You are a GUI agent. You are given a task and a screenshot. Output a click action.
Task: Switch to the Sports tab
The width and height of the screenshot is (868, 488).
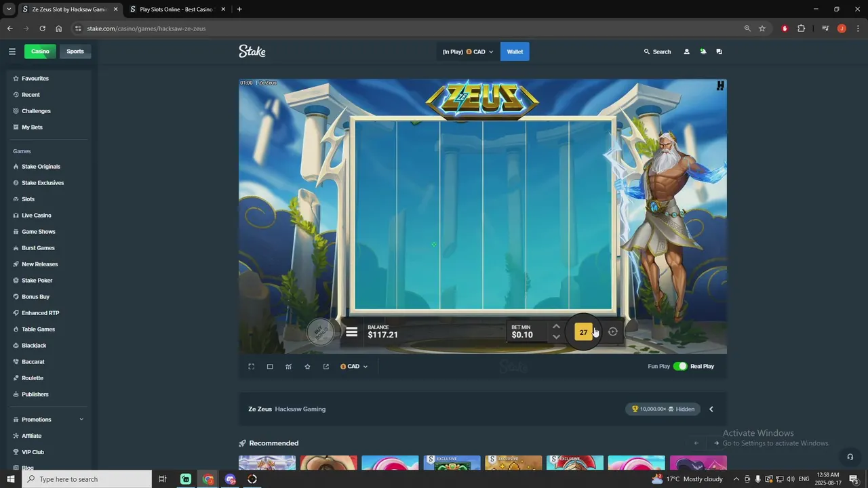(75, 52)
